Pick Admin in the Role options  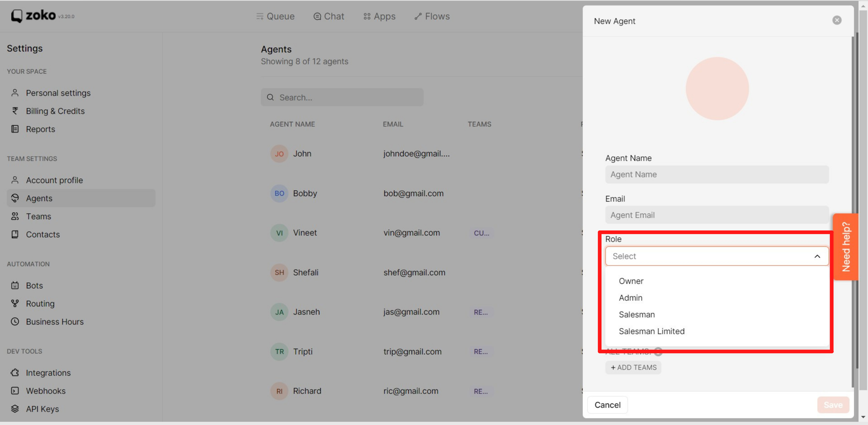click(x=631, y=298)
